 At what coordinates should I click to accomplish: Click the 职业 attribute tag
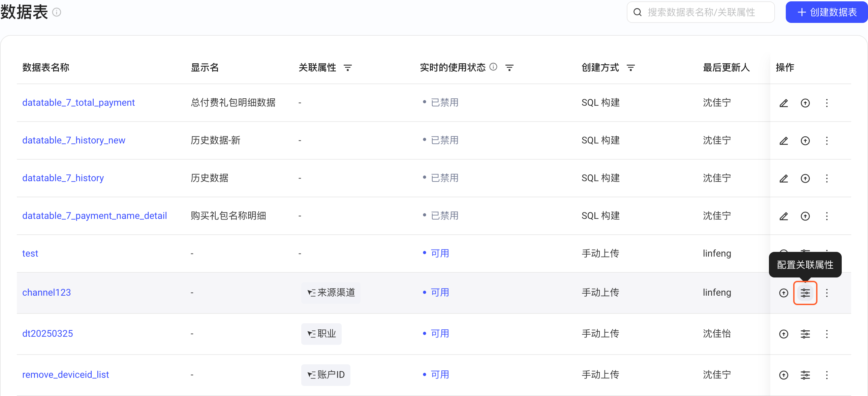coord(321,334)
